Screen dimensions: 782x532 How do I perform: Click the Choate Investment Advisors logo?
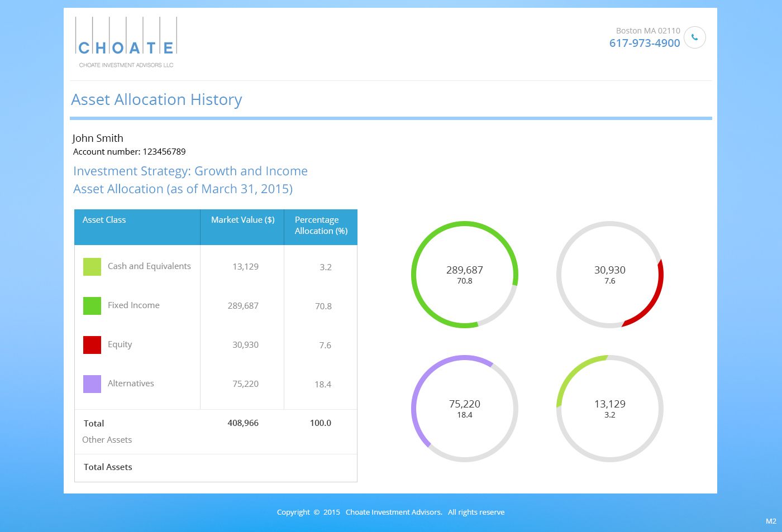[126, 42]
